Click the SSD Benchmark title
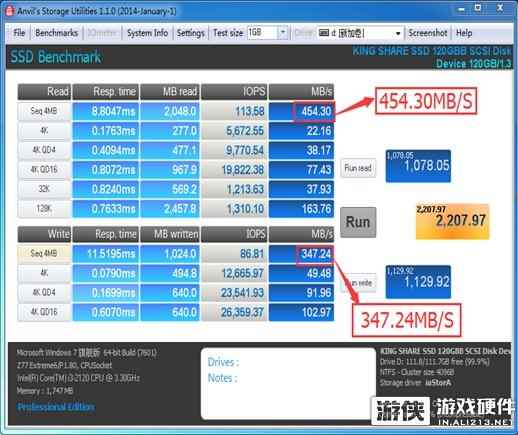Viewport: 518px width, 435px height. click(x=56, y=57)
